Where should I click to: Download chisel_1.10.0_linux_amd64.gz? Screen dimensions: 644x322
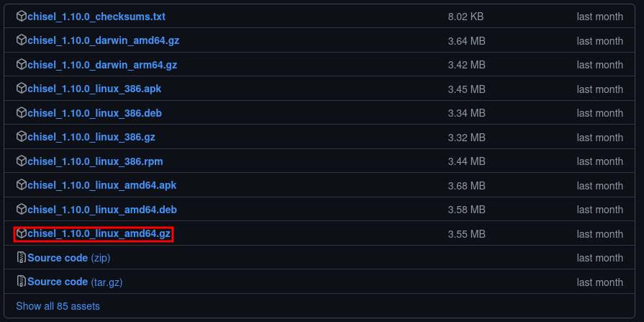99,233
